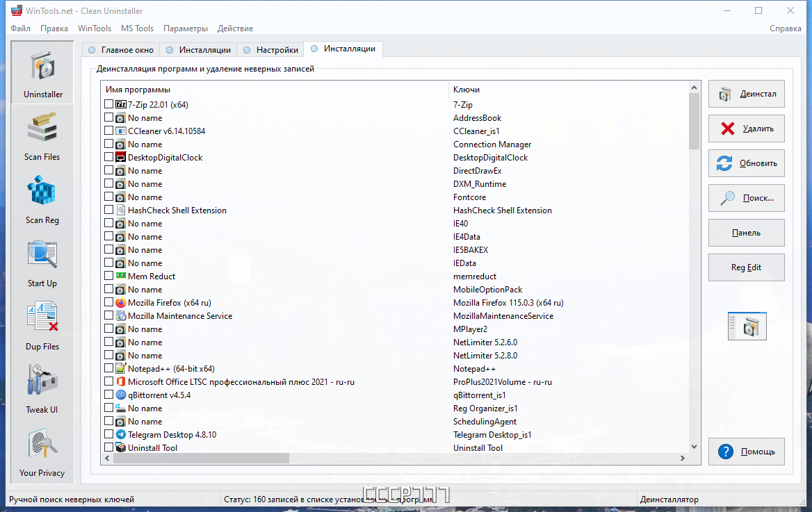Click the Панель button
Screen dimensions: 812x512
746,233
